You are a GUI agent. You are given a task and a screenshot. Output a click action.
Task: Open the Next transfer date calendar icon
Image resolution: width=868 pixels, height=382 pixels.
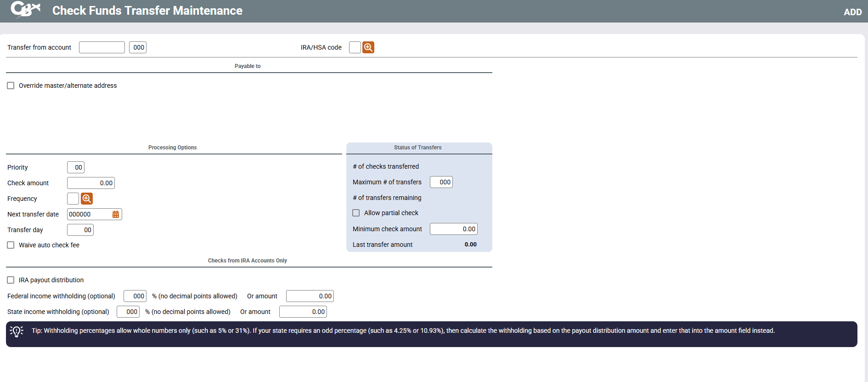[116, 214]
